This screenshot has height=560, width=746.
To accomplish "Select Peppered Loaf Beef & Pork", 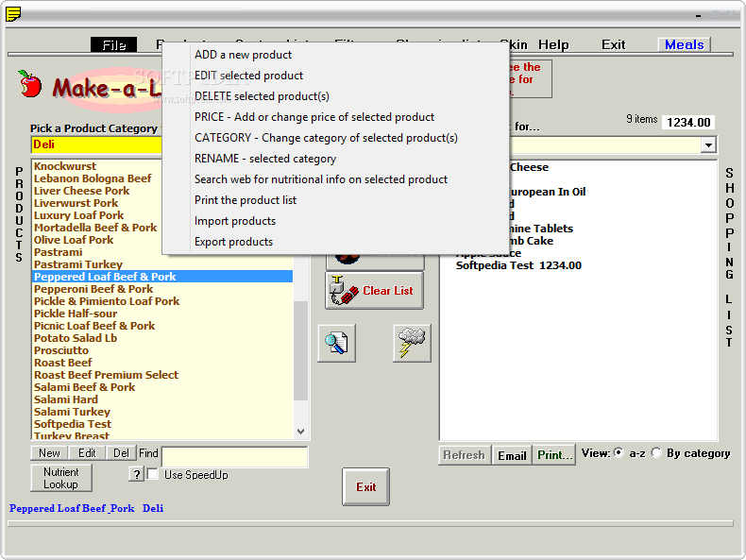I will click(162, 277).
